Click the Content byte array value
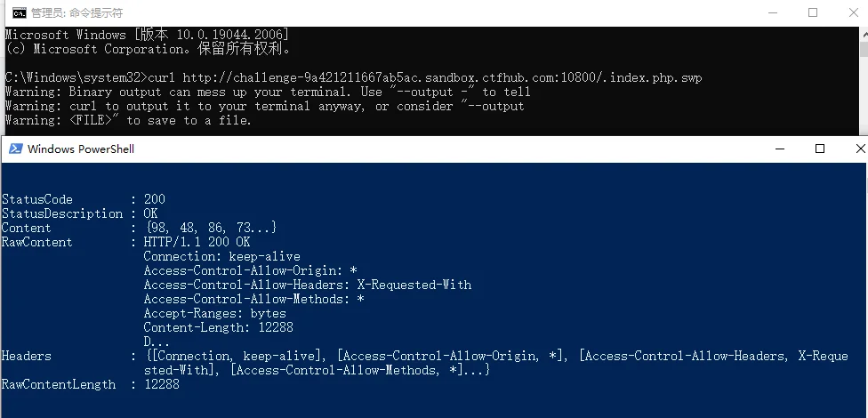This screenshot has height=418, width=868. (211, 228)
